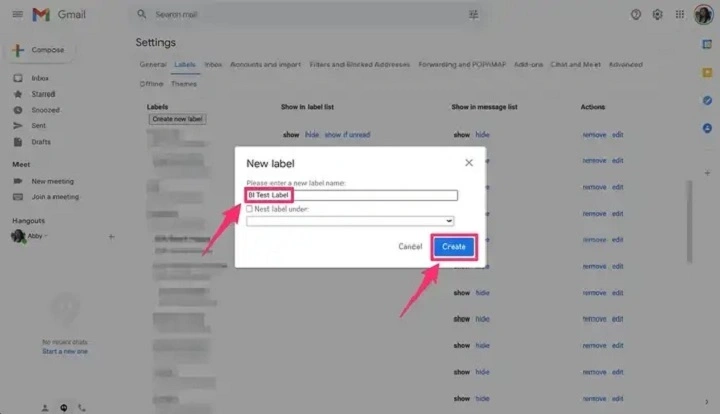Click the search options filter icon
The height and width of the screenshot is (414, 720).
coord(472,15)
